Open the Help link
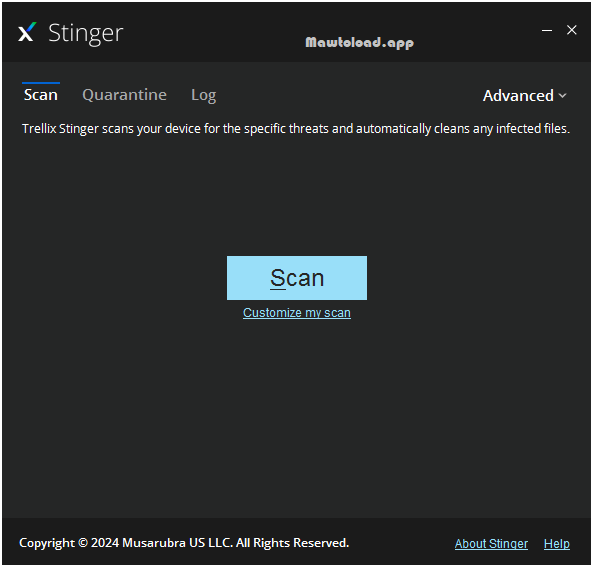The image size is (591, 565). tap(557, 544)
